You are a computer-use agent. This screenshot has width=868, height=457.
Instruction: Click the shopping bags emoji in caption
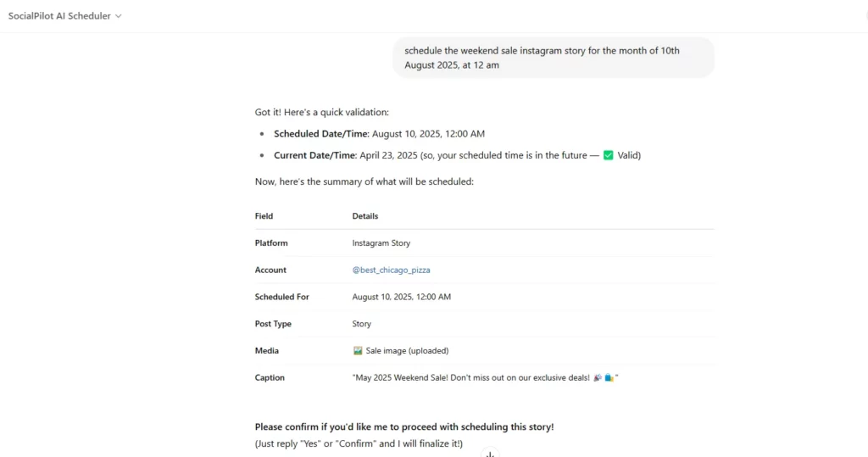coord(609,377)
